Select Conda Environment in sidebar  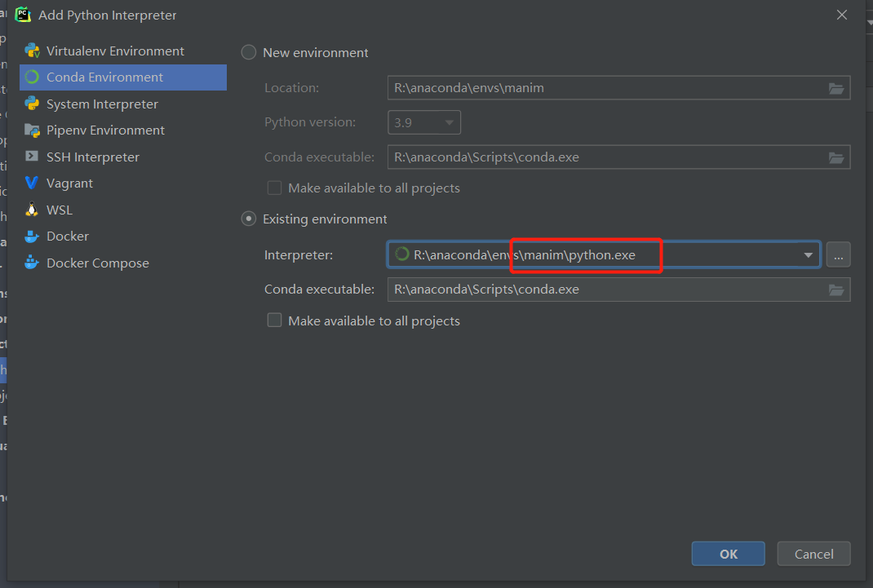click(123, 77)
